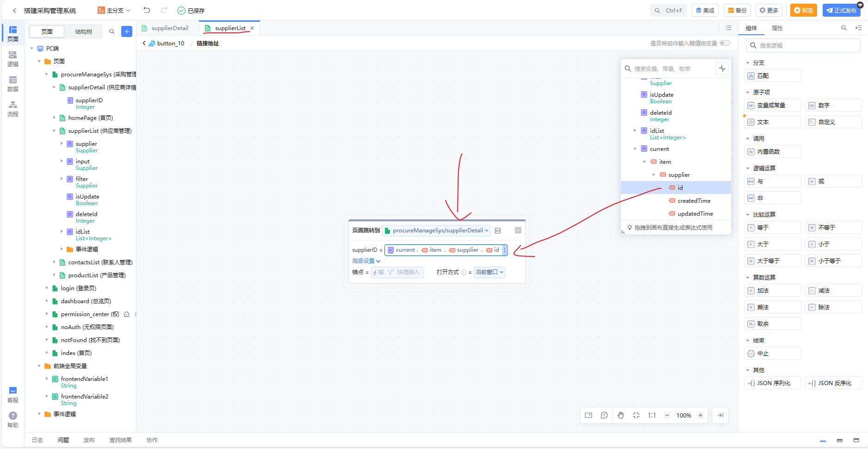Click the 搜索逻辑 search field
Screen dimensions: 868x449
pos(803,45)
